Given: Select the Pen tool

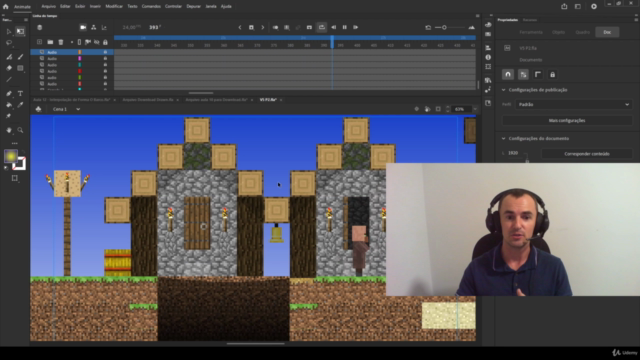Looking at the screenshot, I should point(9,93).
